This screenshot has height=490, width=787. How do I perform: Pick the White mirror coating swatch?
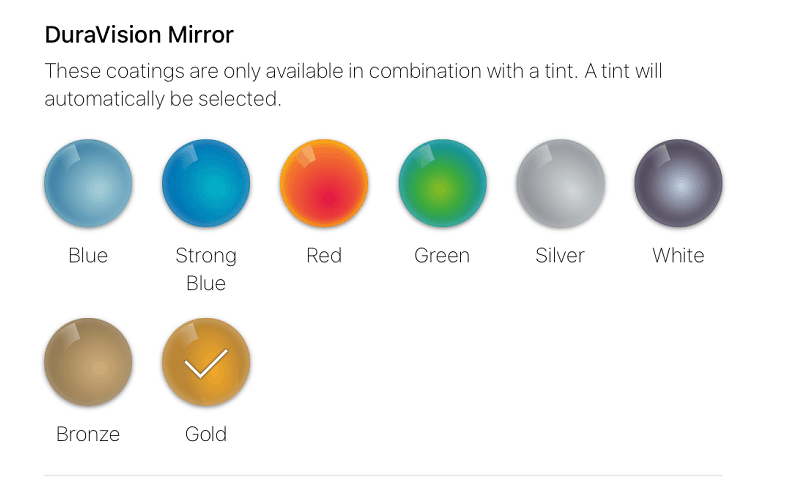coord(678,183)
